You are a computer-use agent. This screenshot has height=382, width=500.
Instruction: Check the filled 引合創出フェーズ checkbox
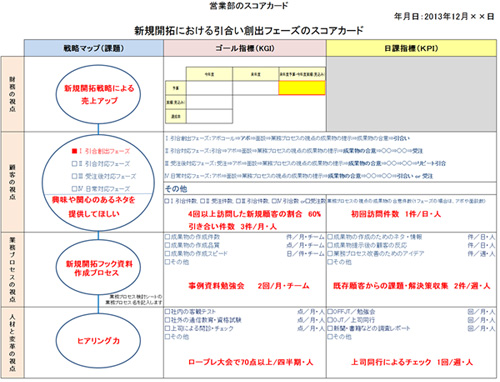tap(74, 151)
